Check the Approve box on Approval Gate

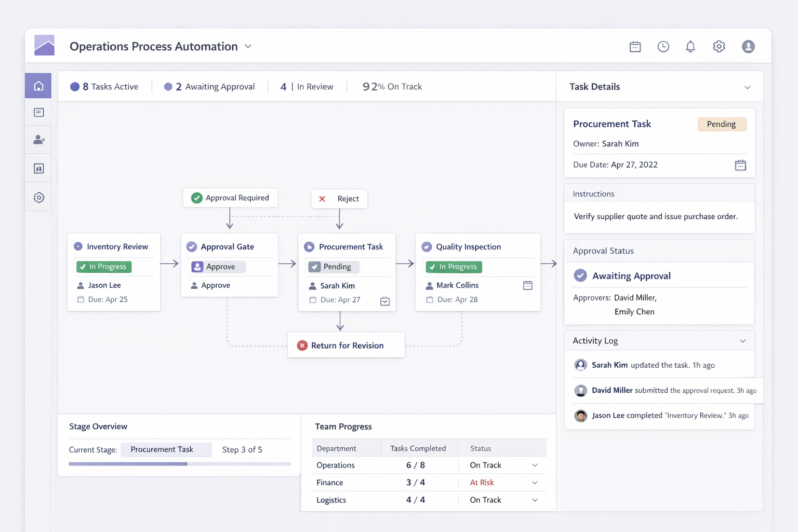[197, 267]
